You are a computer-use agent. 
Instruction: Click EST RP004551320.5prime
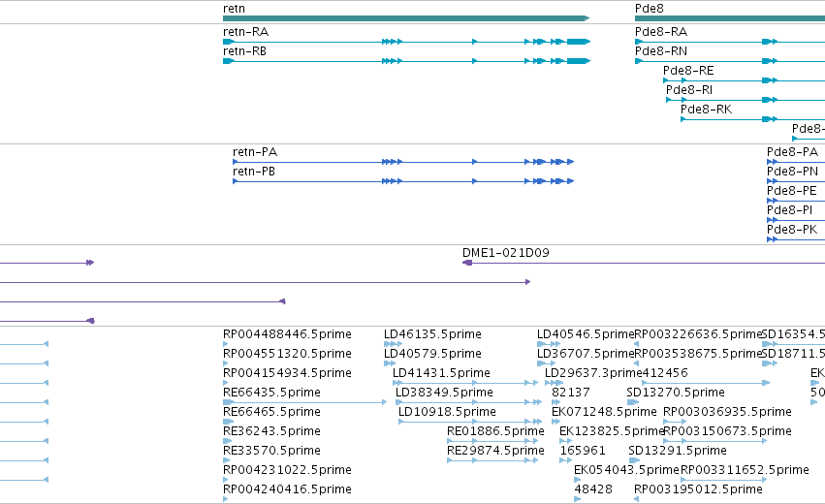(287, 354)
